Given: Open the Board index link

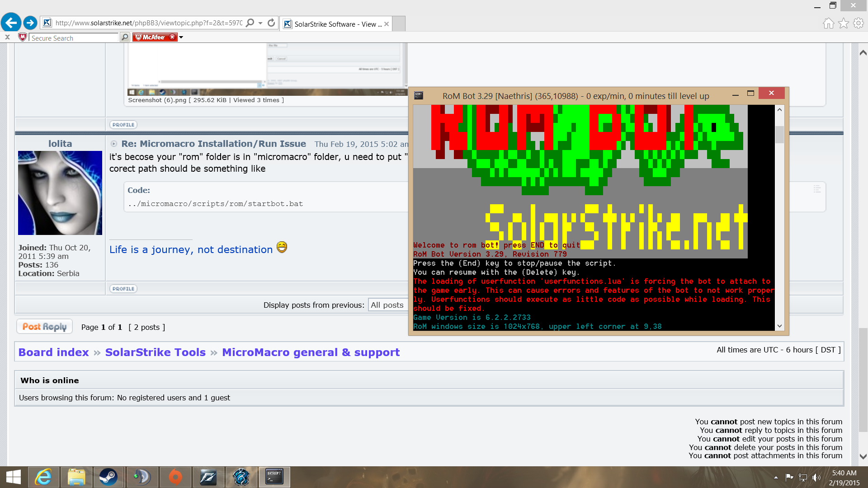Looking at the screenshot, I should tap(54, 352).
